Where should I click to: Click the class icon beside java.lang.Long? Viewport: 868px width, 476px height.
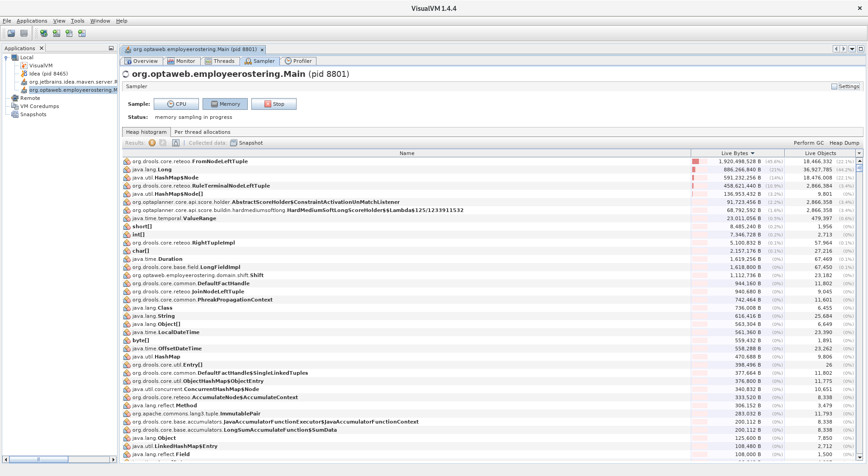click(x=127, y=170)
